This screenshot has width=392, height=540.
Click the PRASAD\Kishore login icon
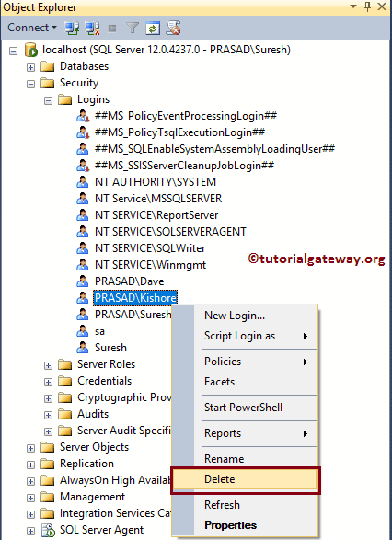coord(82,298)
